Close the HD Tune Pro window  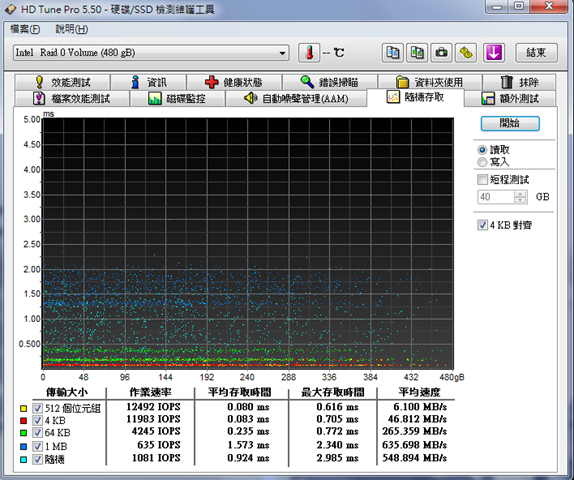tap(549, 6)
